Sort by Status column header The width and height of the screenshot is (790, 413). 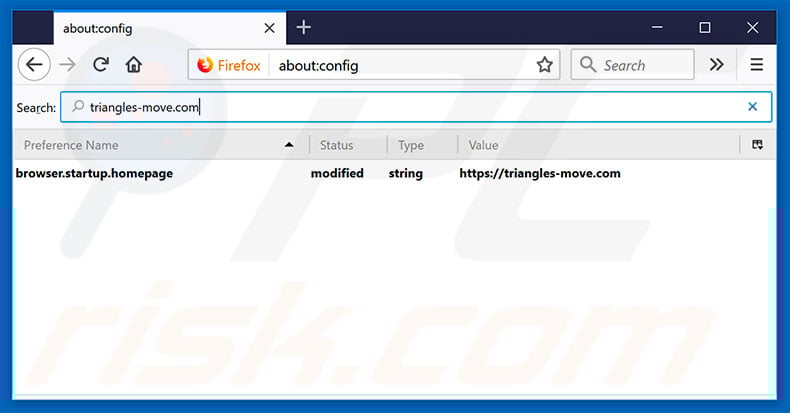tap(348, 145)
